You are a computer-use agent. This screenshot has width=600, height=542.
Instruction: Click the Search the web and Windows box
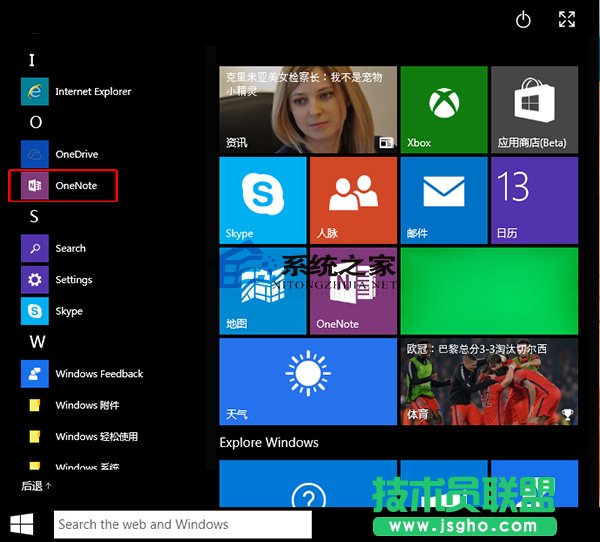181,524
